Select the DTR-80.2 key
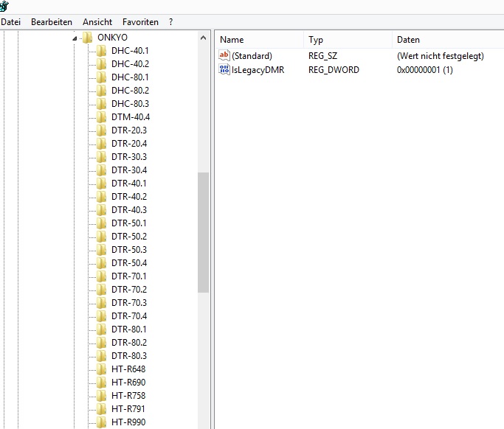 pyautogui.click(x=129, y=343)
